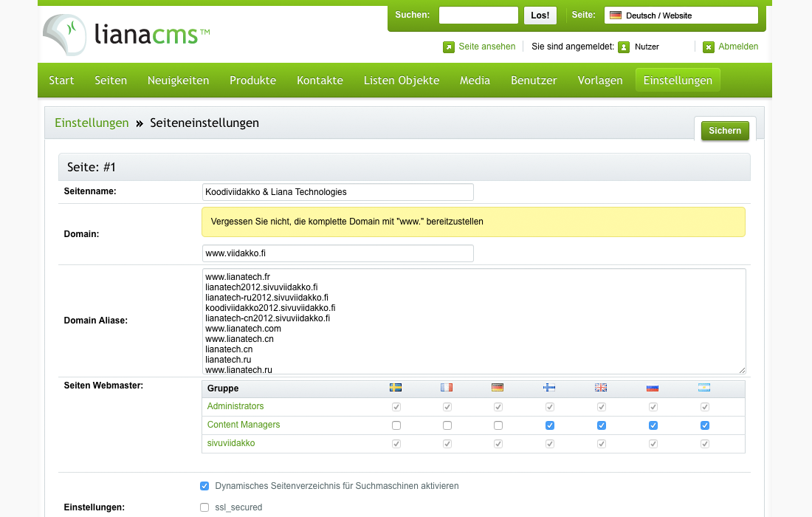Check Content Managers for the French site
Image resolution: width=812 pixels, height=517 pixels.
(x=447, y=425)
